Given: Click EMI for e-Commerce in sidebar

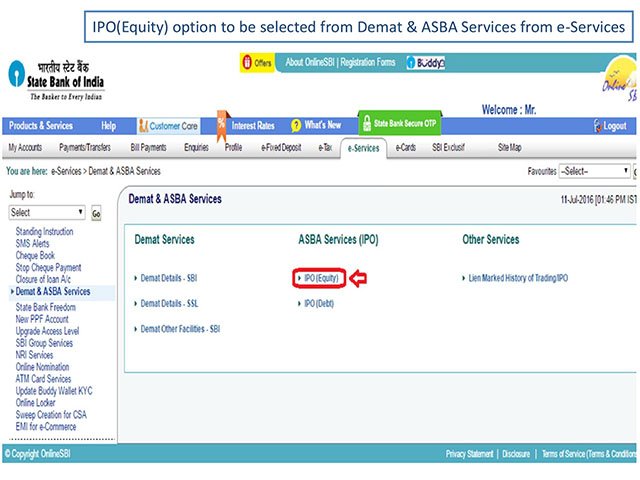Looking at the screenshot, I should click(x=46, y=427).
